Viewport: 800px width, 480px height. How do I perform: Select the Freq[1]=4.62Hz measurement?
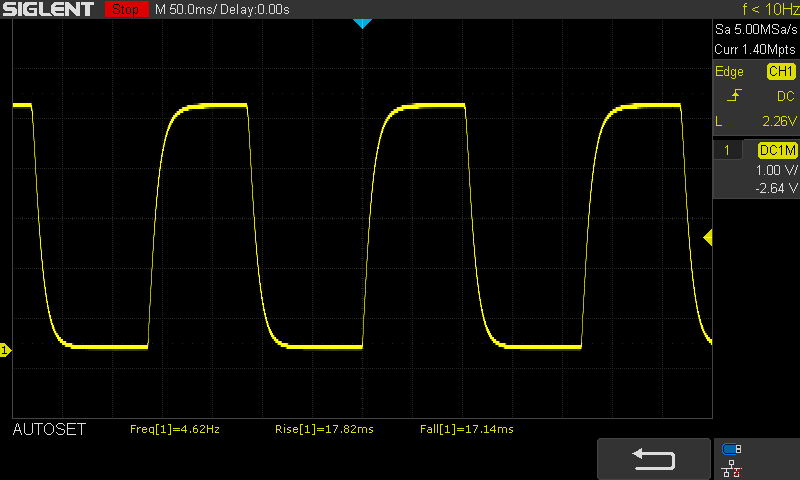point(174,429)
